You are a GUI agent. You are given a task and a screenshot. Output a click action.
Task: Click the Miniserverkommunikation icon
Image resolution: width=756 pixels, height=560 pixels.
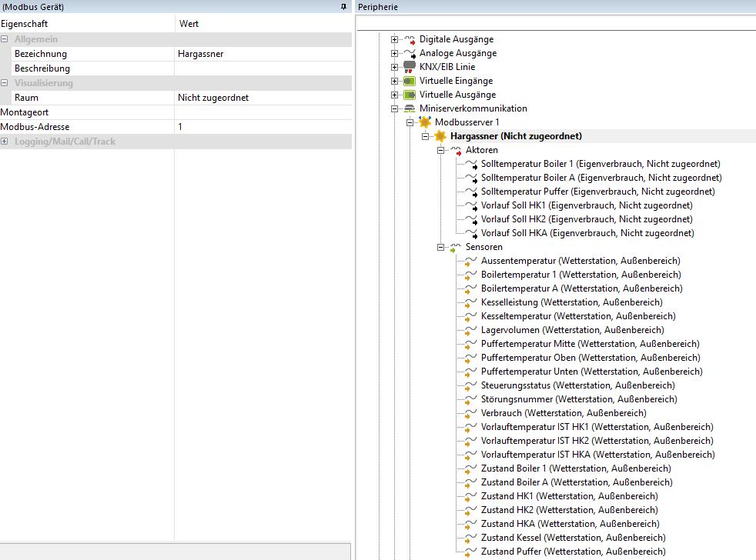coord(410,108)
